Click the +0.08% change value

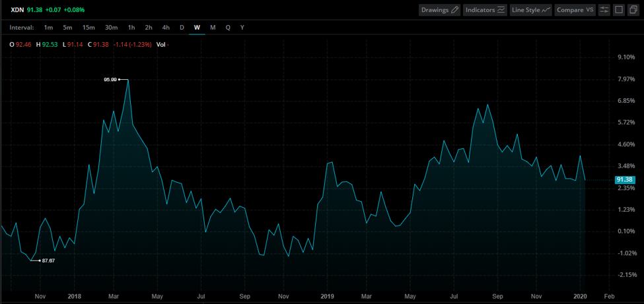coord(75,9)
